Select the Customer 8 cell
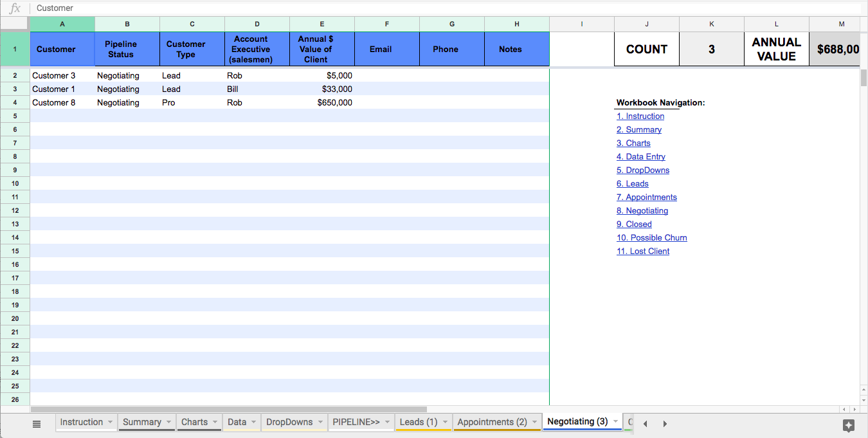868x438 pixels. click(x=62, y=103)
